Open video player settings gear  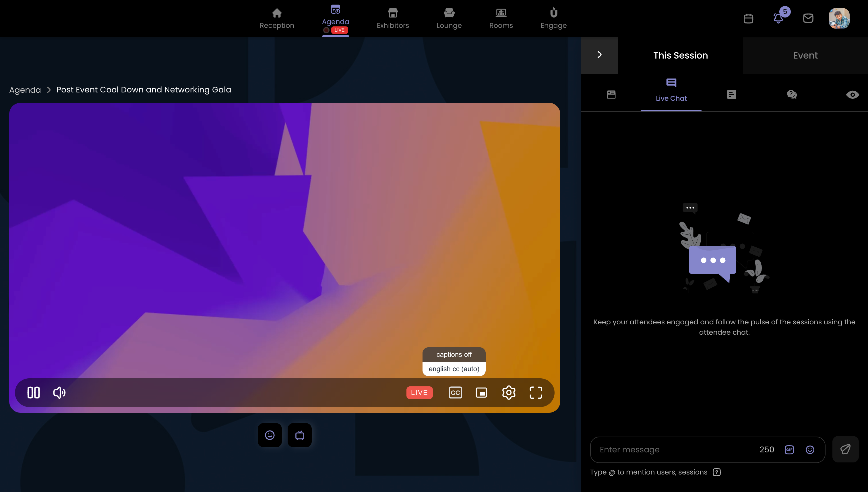click(509, 393)
